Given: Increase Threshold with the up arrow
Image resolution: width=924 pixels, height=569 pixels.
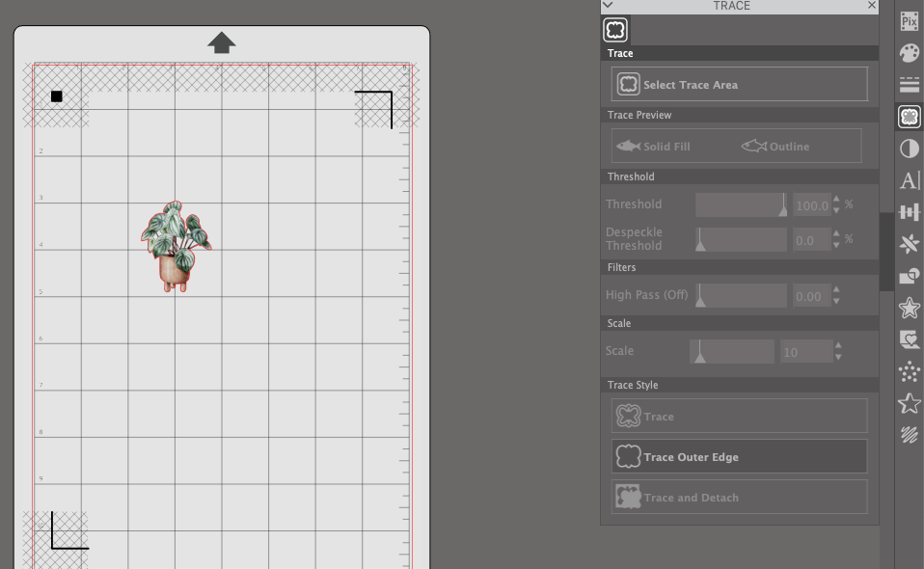Looking at the screenshot, I should click(x=836, y=201).
